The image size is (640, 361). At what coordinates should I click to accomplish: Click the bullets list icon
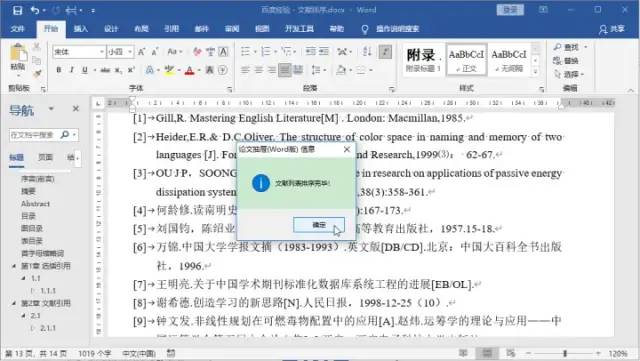pyautogui.click(x=245, y=51)
